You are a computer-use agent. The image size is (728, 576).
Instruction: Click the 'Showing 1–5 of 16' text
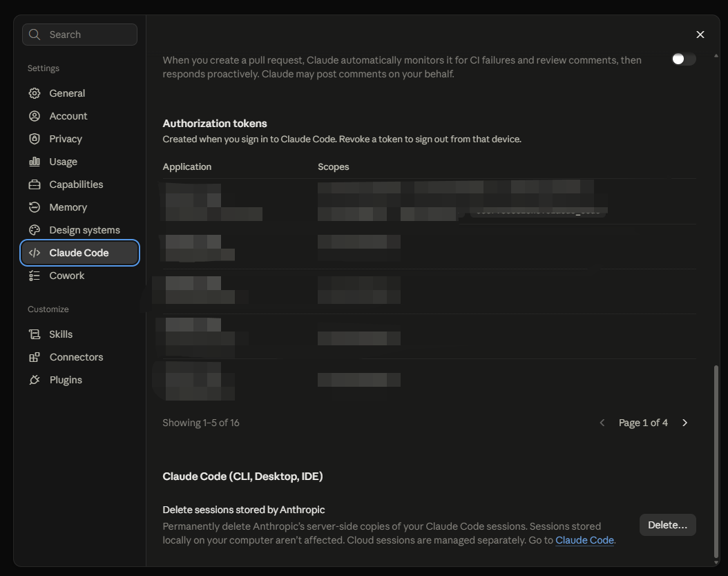(x=201, y=423)
